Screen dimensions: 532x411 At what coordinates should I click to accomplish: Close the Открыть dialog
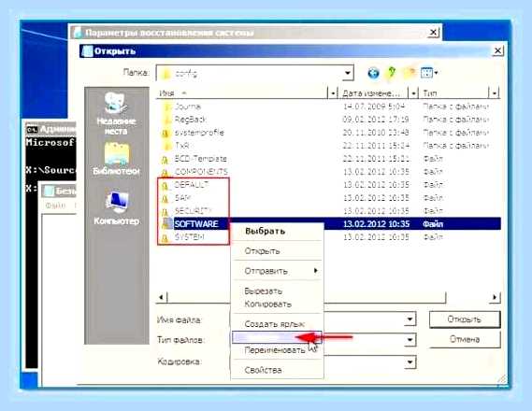(497, 50)
